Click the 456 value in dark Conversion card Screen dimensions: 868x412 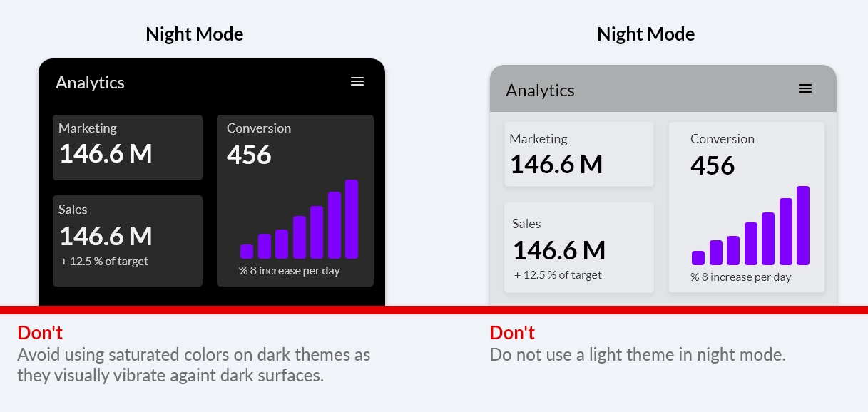point(249,155)
